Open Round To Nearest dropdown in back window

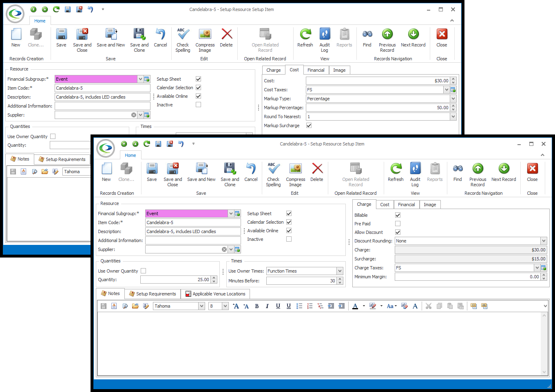[x=453, y=117]
